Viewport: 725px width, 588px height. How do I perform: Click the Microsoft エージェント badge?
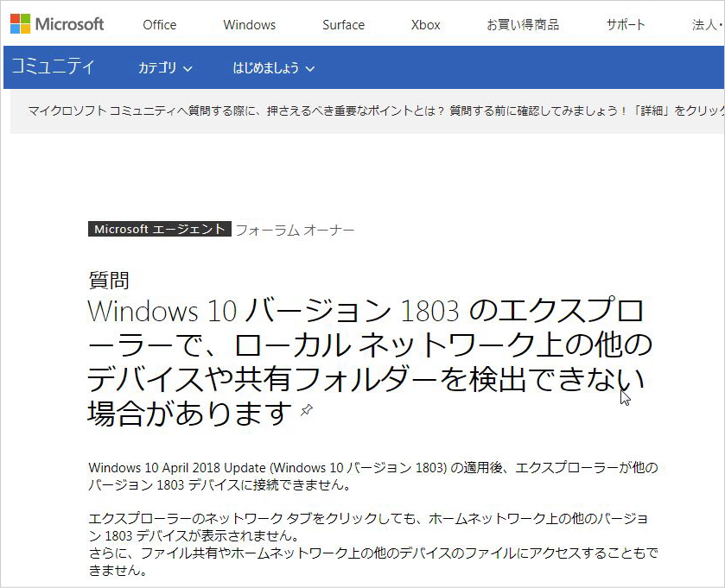pos(159,230)
